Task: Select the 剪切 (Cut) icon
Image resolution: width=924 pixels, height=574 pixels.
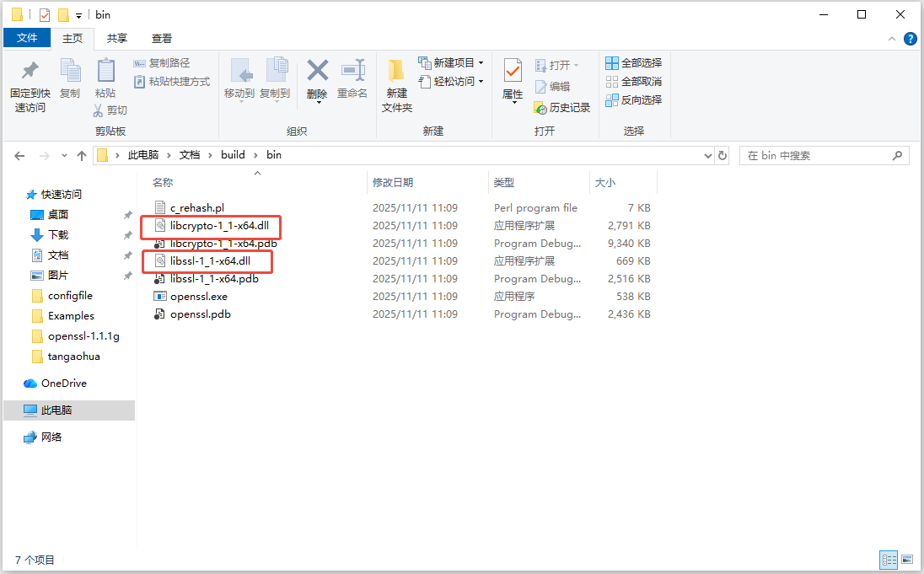Action: (x=110, y=110)
